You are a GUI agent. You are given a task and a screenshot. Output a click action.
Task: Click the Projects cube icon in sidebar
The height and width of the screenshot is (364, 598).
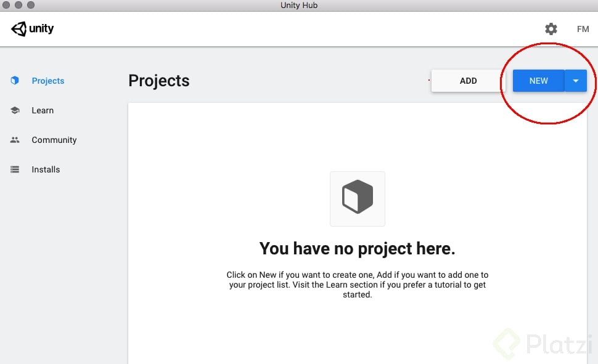coord(15,81)
